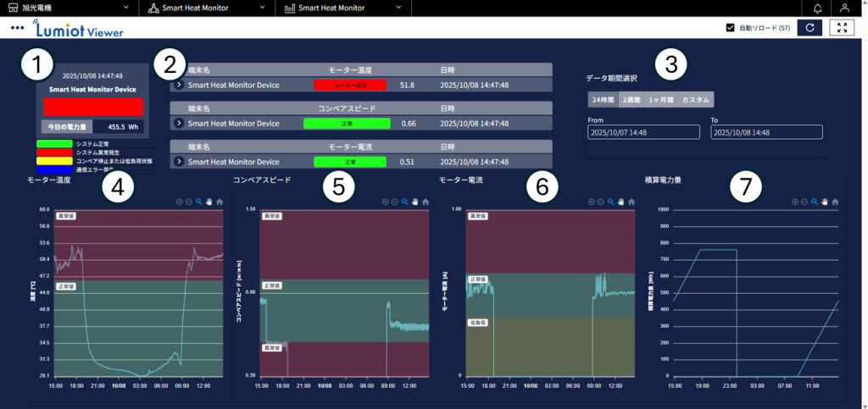The width and height of the screenshot is (868, 409).
Task: Select pan hand tool on コンベアスピード chart
Action: pos(415,202)
